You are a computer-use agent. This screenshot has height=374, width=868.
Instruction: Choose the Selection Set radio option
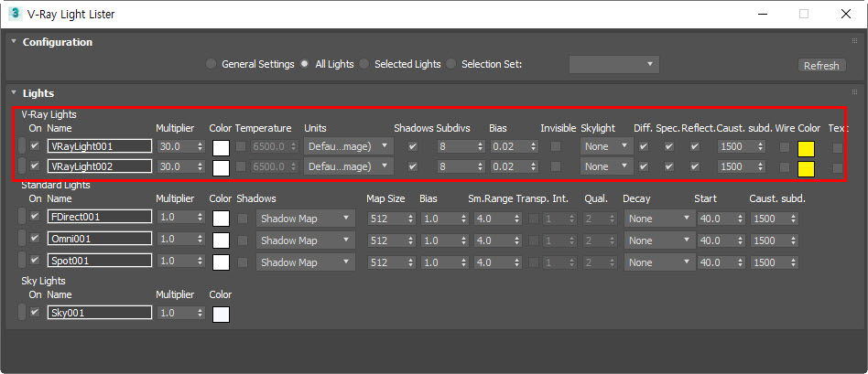coord(451,64)
